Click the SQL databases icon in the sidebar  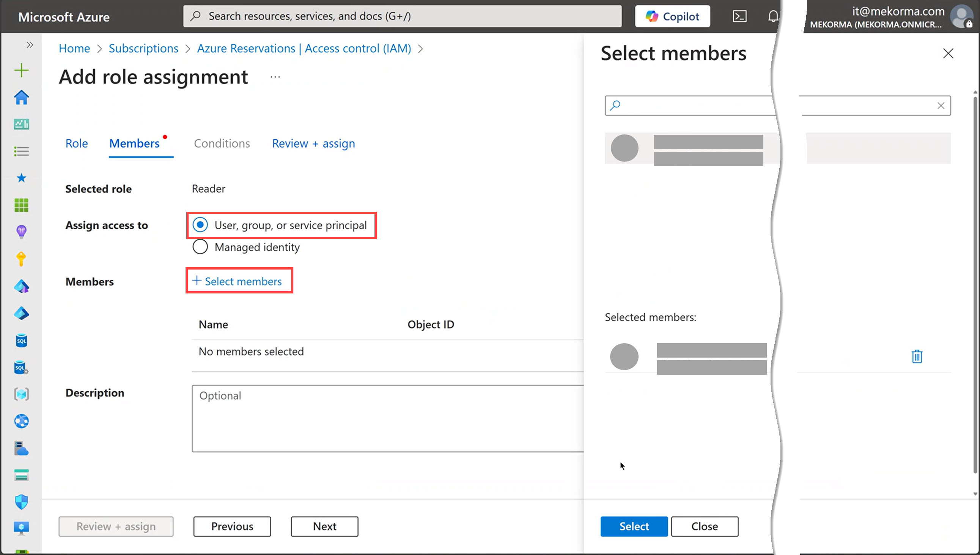click(x=21, y=341)
